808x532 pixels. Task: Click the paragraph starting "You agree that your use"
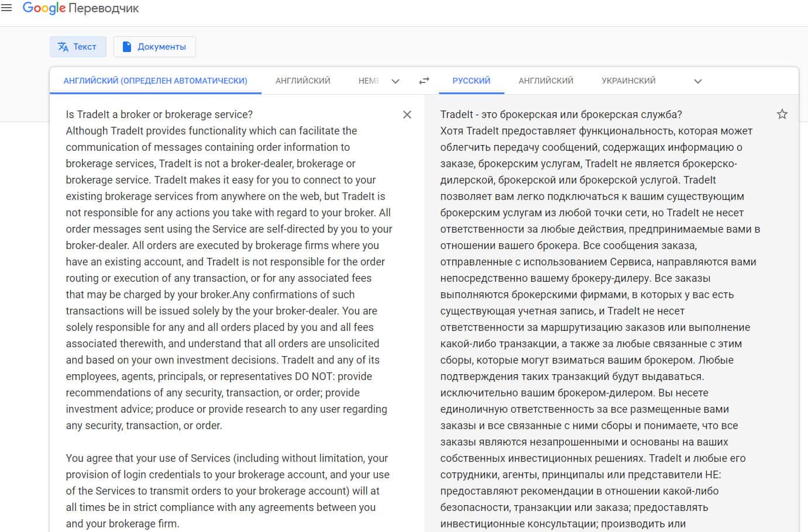click(x=228, y=491)
